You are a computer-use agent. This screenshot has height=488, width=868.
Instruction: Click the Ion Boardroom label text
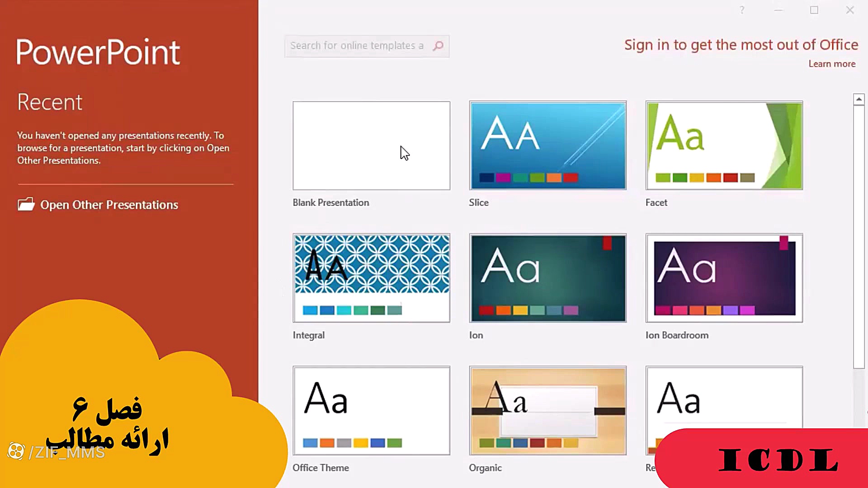tap(677, 335)
